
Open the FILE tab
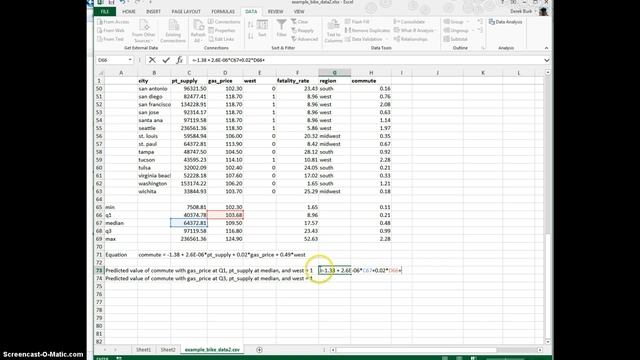pyautogui.click(x=105, y=11)
